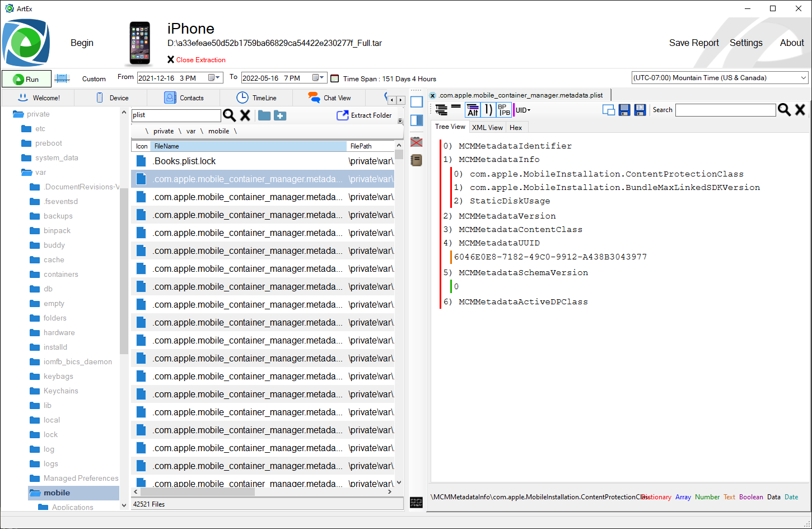Click the blue folder icon in file toolbar
Viewport: 812px width, 529px height.
tap(264, 115)
